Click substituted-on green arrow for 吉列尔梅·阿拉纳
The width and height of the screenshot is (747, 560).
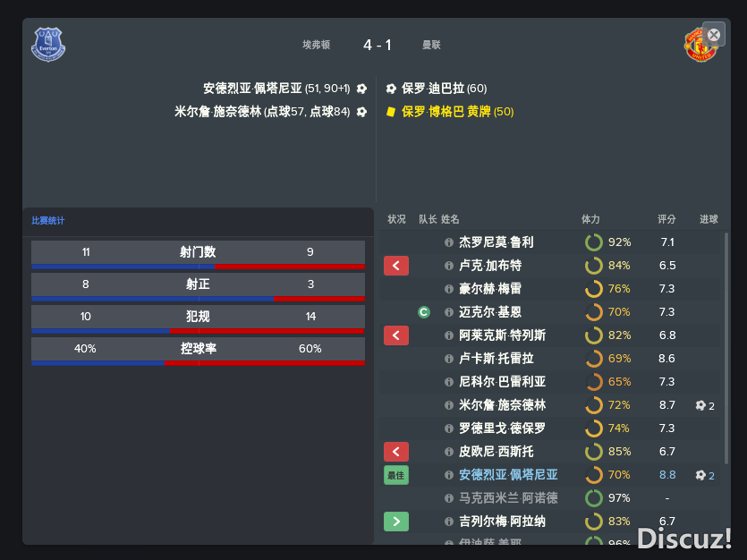396,522
